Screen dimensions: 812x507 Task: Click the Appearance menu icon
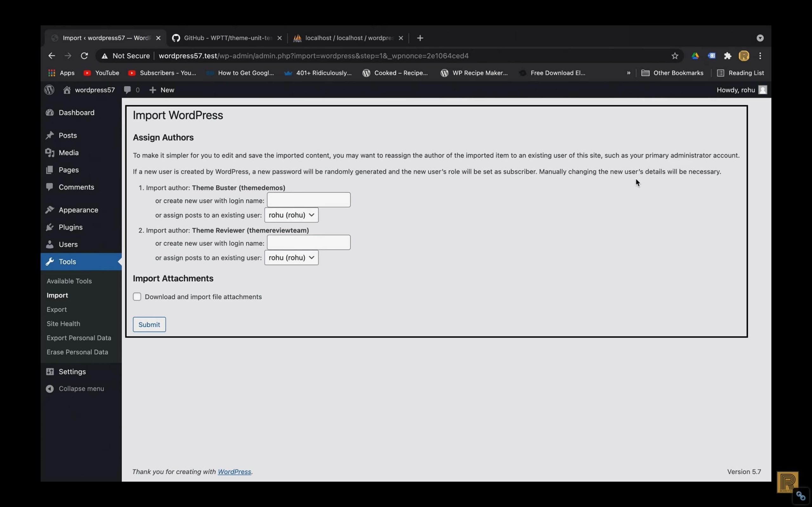(x=49, y=209)
